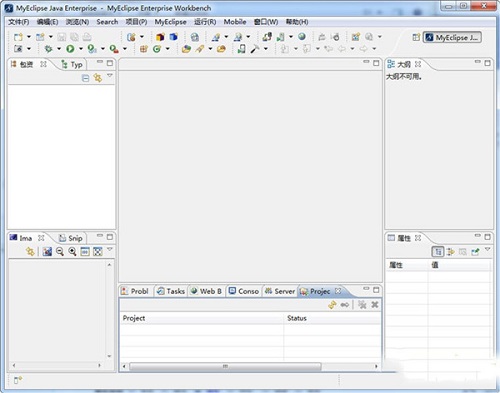Image resolution: width=500 pixels, height=393 pixels.
Task: Click the Debug bug icon
Action: pos(48,49)
